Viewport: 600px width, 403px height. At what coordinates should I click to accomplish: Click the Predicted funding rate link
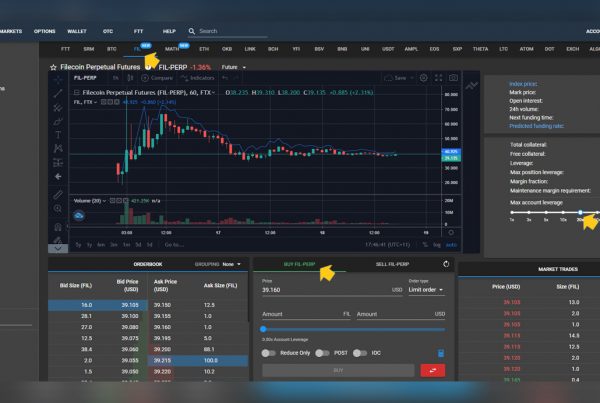click(x=536, y=126)
